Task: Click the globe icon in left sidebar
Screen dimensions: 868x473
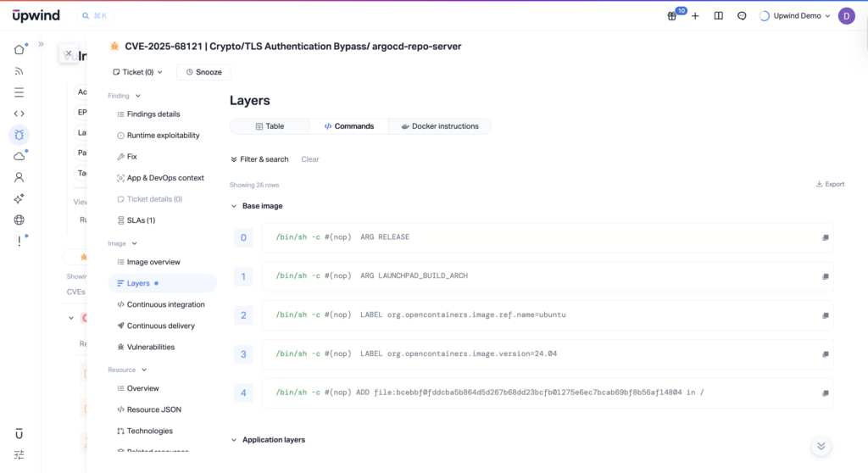Action: point(19,220)
